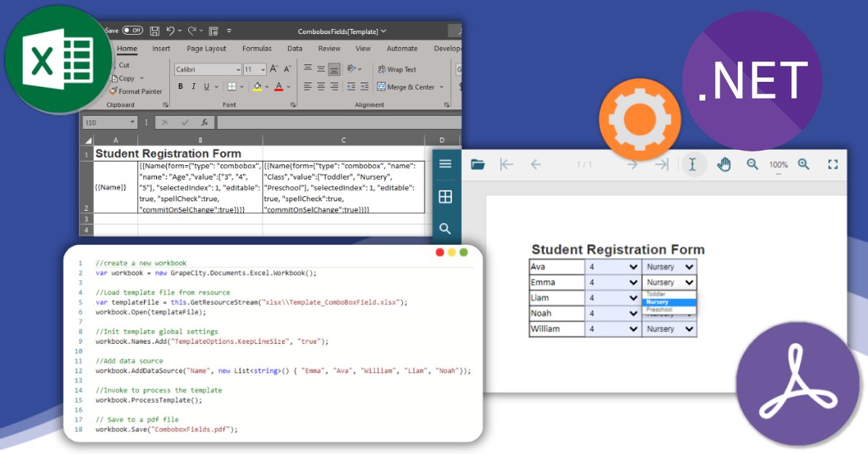
Task: Click the Align Left icon
Action: tap(308, 86)
